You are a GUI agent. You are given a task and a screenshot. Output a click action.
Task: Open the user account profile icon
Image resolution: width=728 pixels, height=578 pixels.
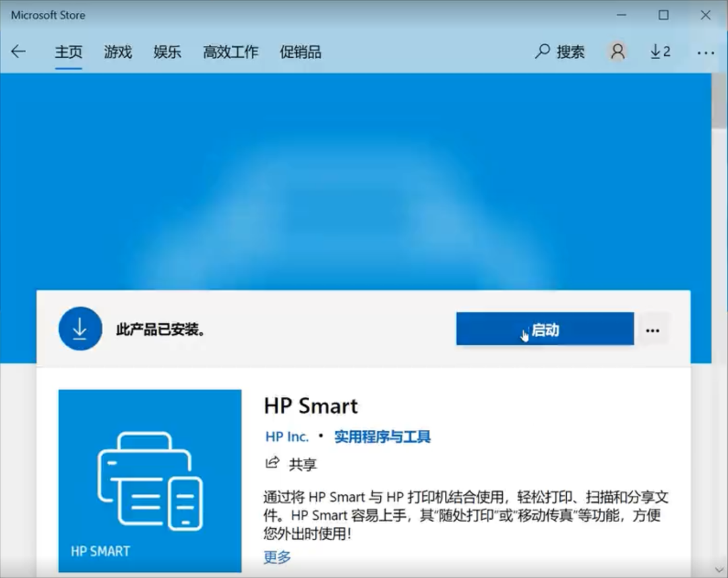pyautogui.click(x=617, y=51)
